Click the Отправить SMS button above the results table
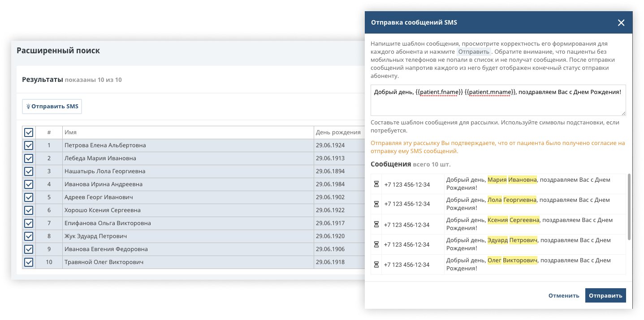The width and height of the screenshot is (644, 320). coord(52,106)
